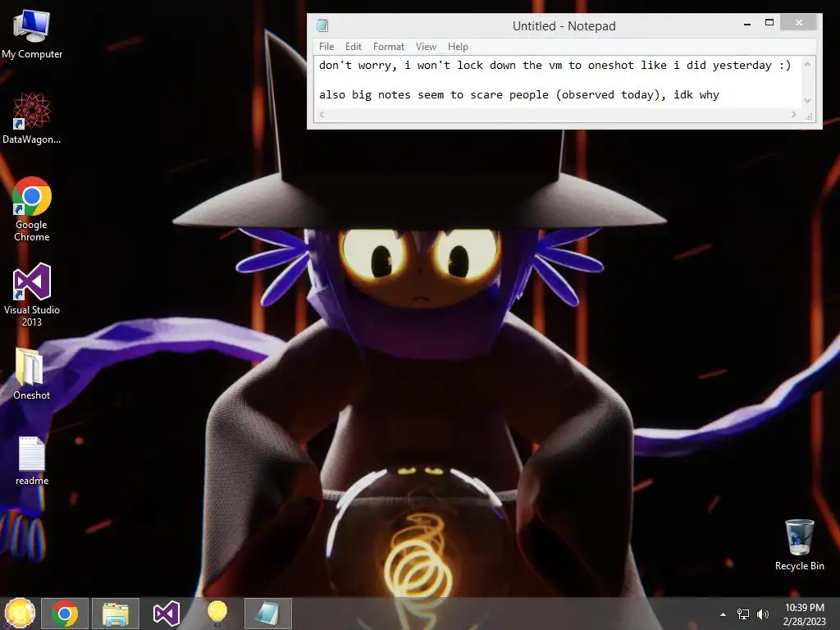
Task: Select the My Computer desktop icon
Action: point(32,34)
